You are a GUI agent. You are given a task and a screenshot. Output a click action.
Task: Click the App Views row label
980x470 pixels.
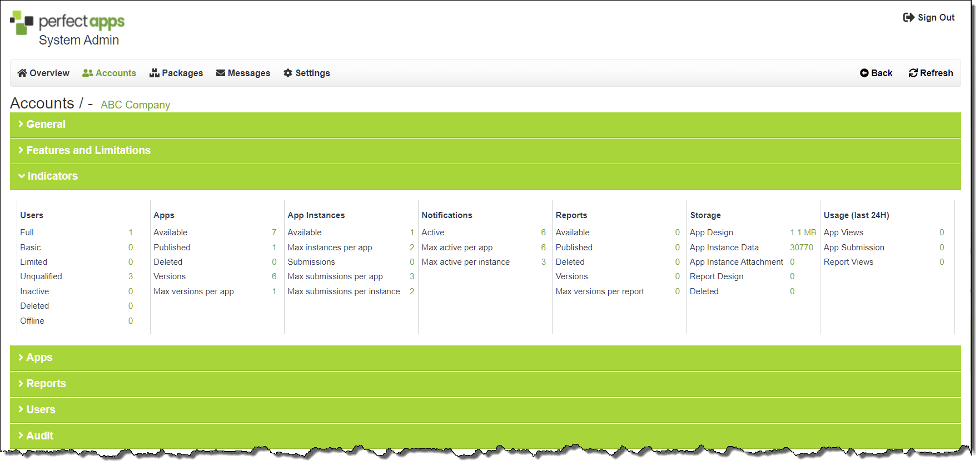coord(843,232)
